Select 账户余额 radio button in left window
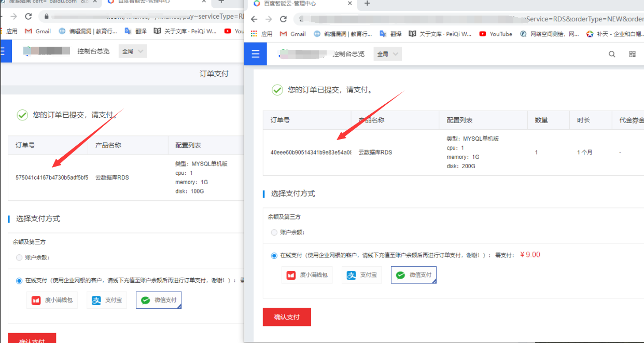Image resolution: width=644 pixels, height=343 pixels. pyautogui.click(x=19, y=257)
